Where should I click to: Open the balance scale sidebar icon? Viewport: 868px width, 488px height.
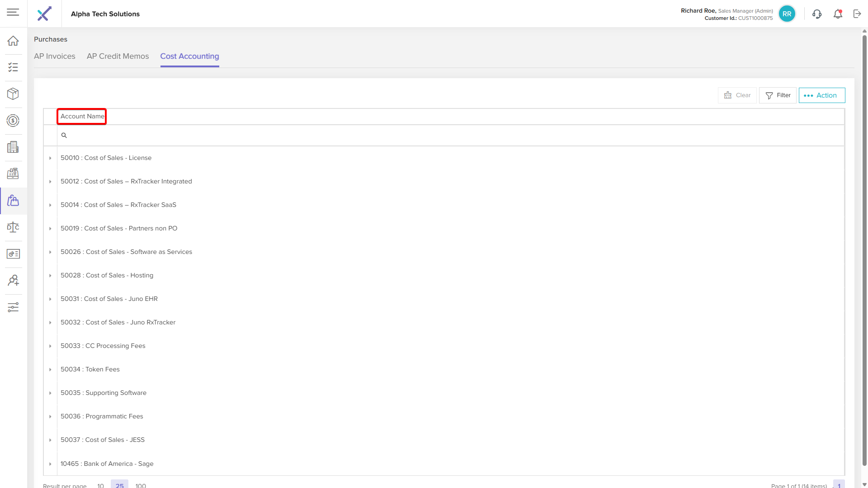13,227
